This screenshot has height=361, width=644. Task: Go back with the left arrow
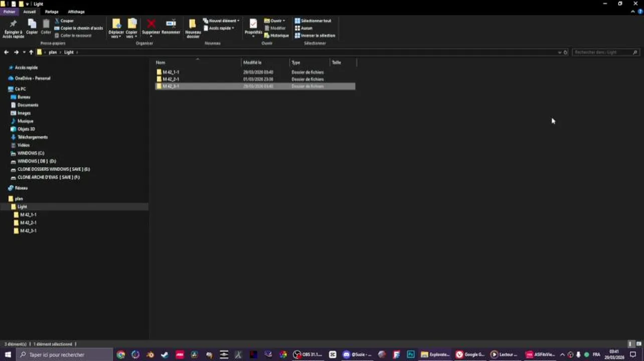click(6, 52)
